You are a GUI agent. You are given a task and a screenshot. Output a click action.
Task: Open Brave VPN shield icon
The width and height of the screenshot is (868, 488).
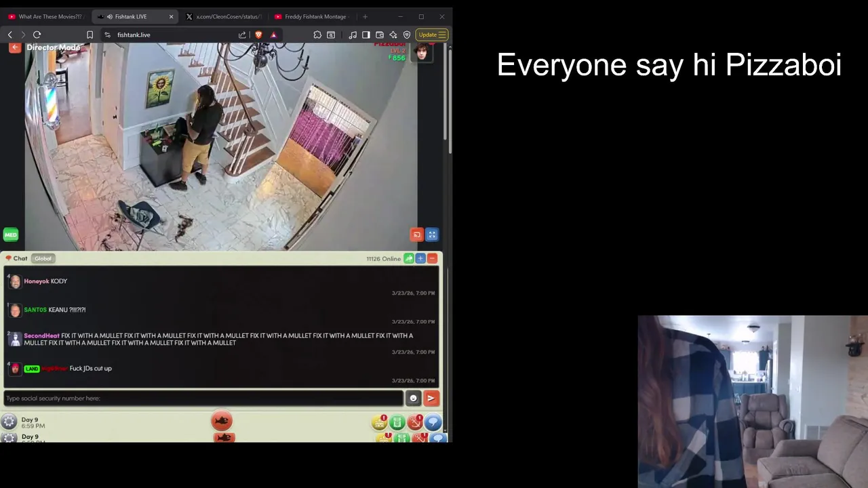407,35
